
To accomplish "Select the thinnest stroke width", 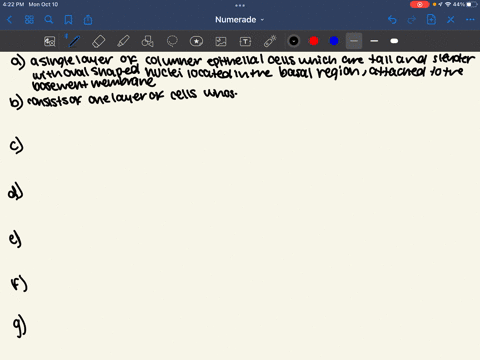I will (354, 41).
